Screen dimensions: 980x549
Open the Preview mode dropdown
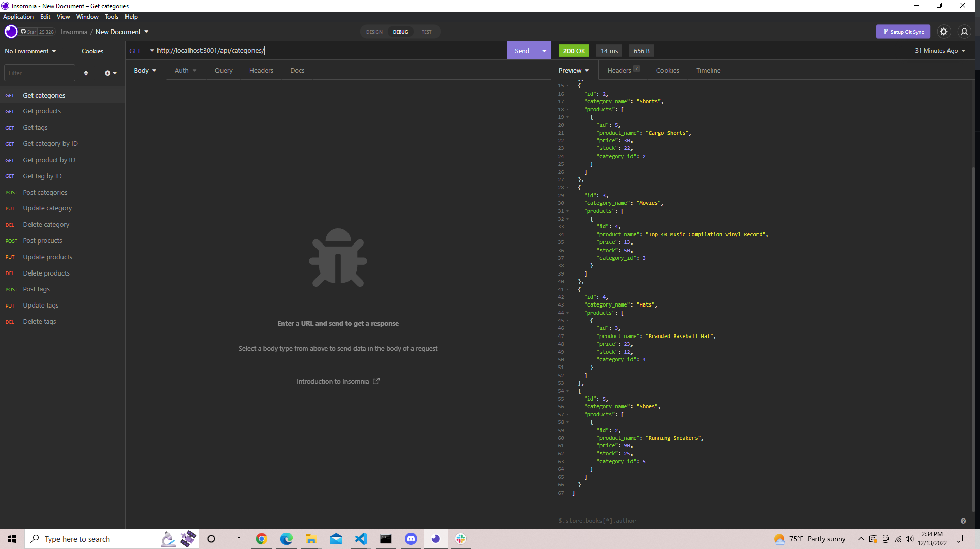click(x=574, y=70)
